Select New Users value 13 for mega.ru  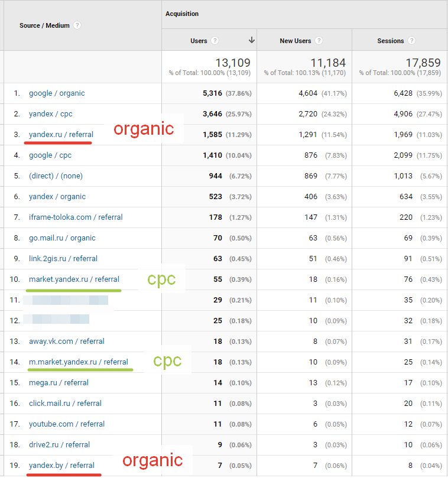tap(313, 383)
